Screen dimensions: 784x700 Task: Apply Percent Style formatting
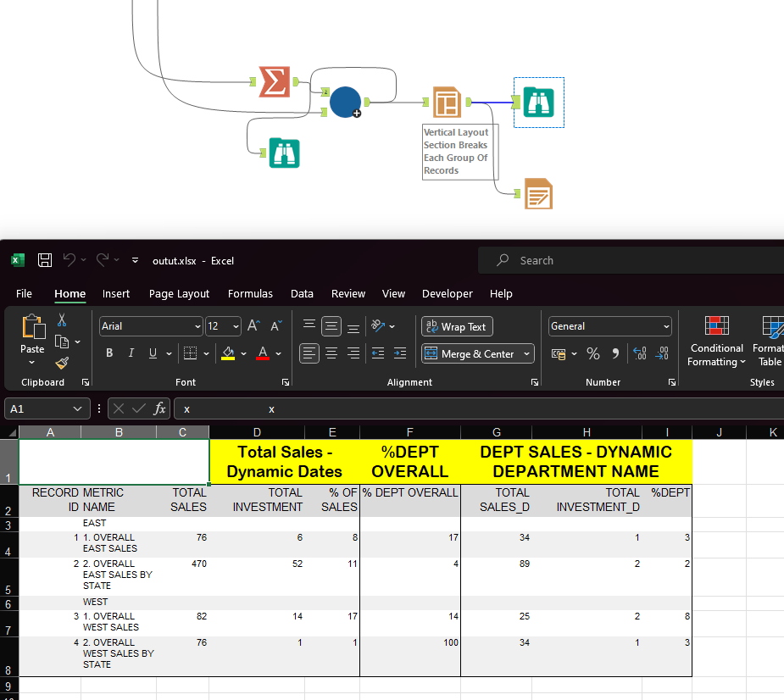[593, 353]
